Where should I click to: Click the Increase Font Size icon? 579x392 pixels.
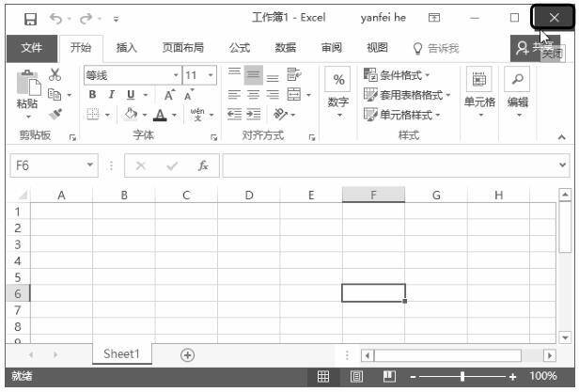(x=169, y=95)
